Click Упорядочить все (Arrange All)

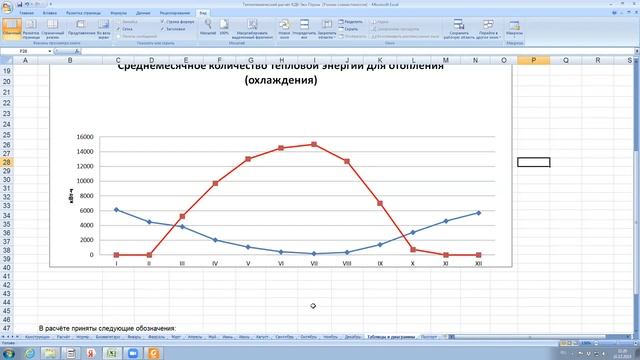click(304, 29)
